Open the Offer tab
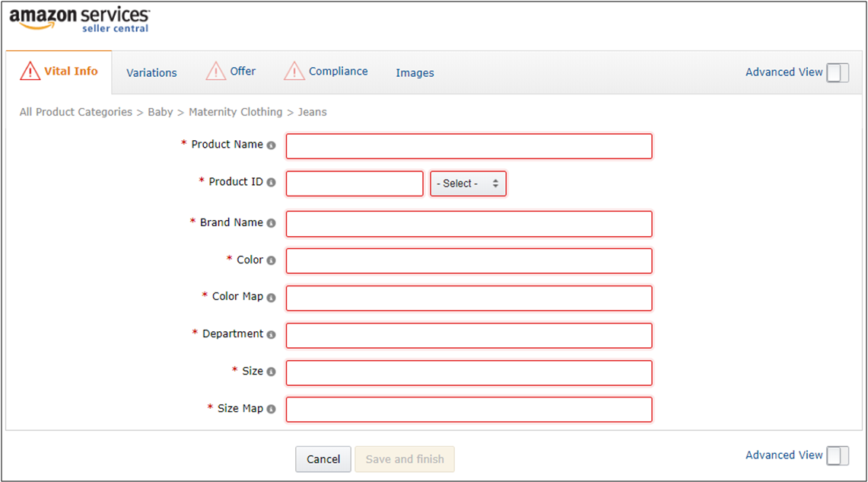 coord(243,72)
